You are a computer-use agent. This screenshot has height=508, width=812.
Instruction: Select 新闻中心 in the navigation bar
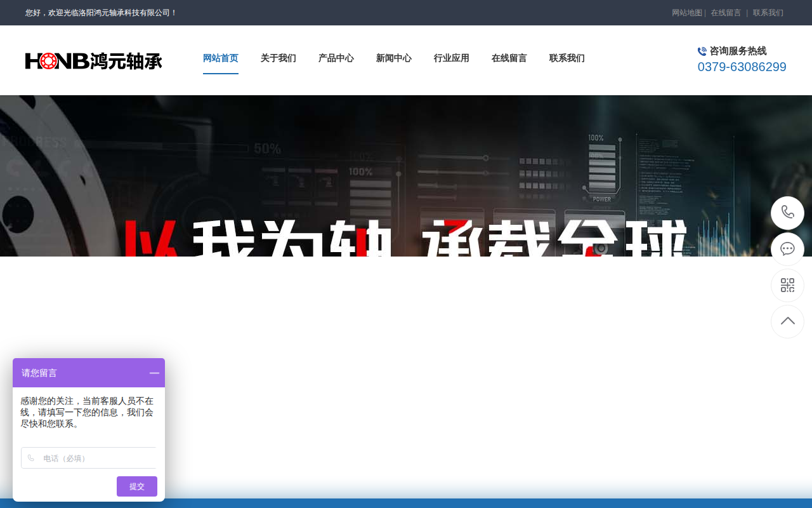coord(394,58)
